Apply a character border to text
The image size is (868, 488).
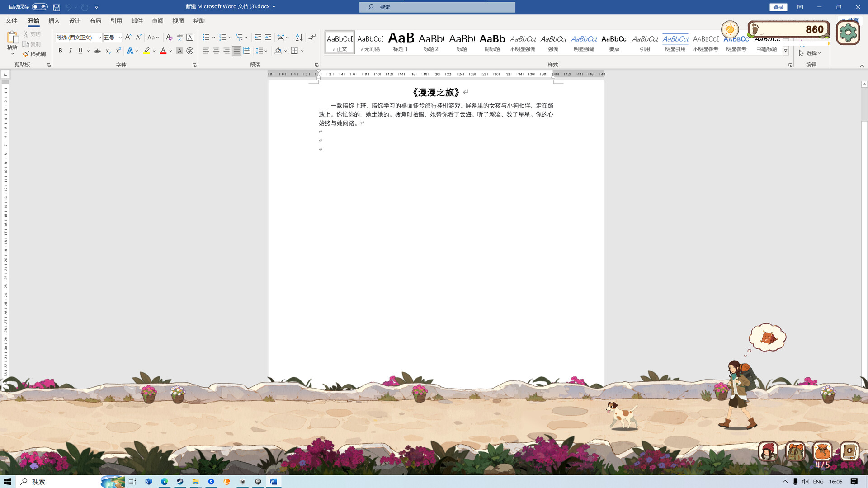point(190,38)
